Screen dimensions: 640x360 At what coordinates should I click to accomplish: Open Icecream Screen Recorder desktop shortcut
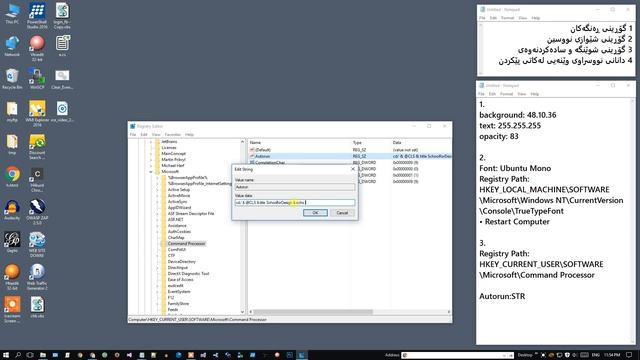(12, 310)
